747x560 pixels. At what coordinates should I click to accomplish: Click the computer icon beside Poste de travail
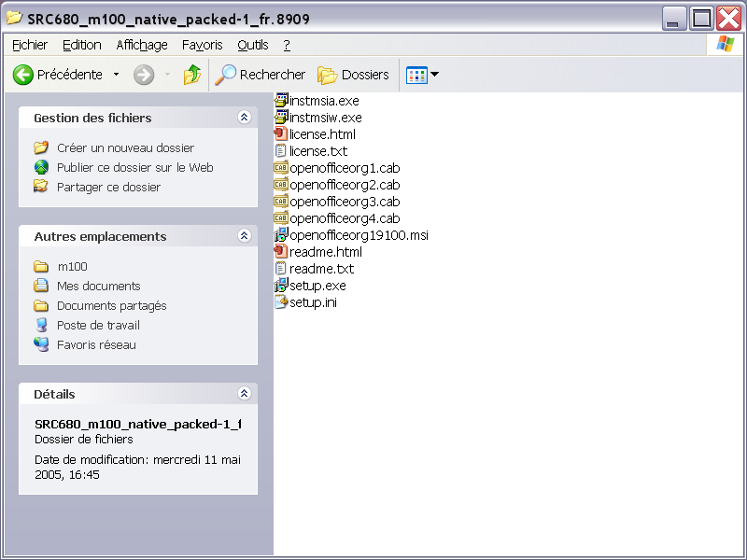point(41,325)
